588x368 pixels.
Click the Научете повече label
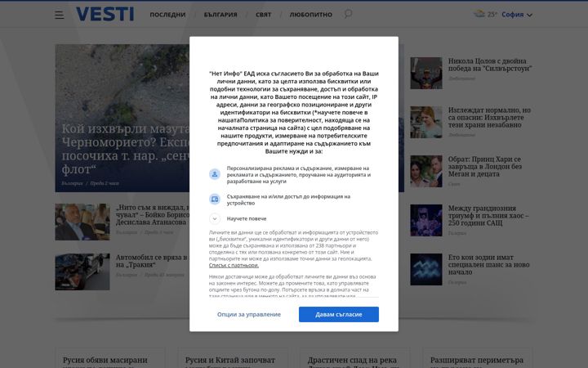click(247, 218)
